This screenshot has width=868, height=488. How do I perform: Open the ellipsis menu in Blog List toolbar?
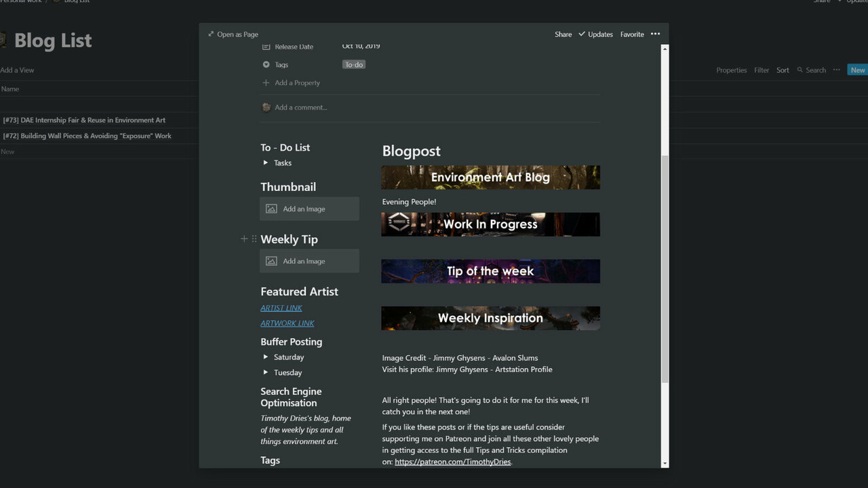tap(836, 70)
